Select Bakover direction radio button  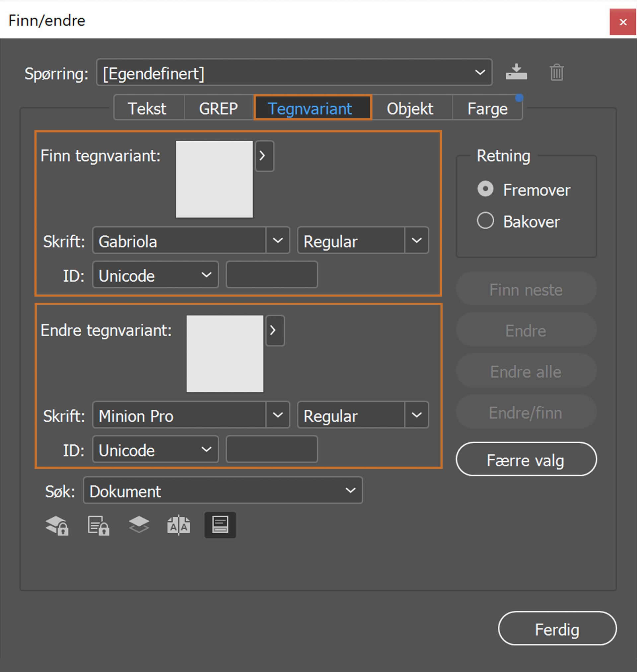(x=485, y=221)
